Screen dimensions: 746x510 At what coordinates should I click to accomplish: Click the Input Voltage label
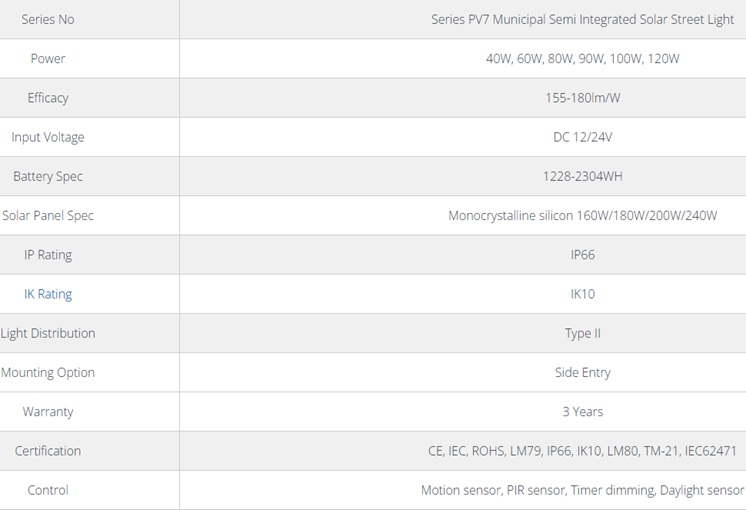click(x=48, y=137)
